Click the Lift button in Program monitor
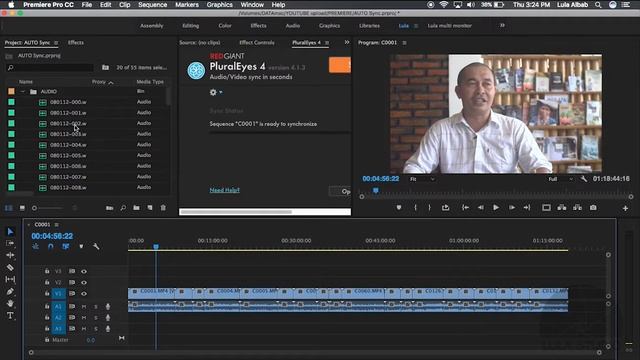This screenshot has width=640, height=360. [x=562, y=208]
